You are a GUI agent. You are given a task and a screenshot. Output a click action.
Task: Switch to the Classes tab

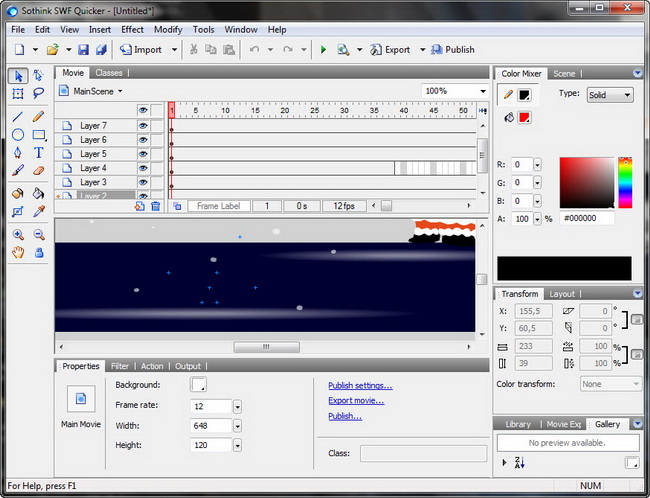(x=109, y=73)
